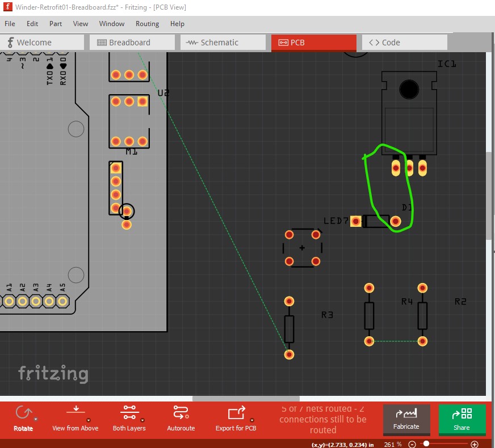495x448 pixels.
Task: Click the top pad of R2
Action: 422,288
